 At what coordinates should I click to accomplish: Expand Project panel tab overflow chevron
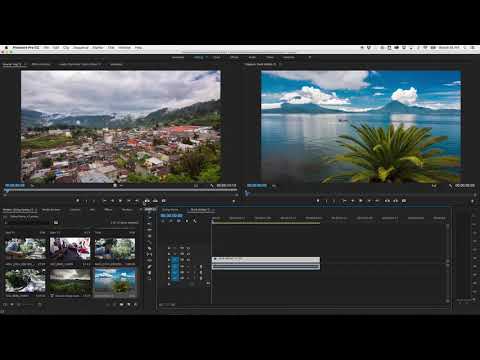(x=141, y=210)
